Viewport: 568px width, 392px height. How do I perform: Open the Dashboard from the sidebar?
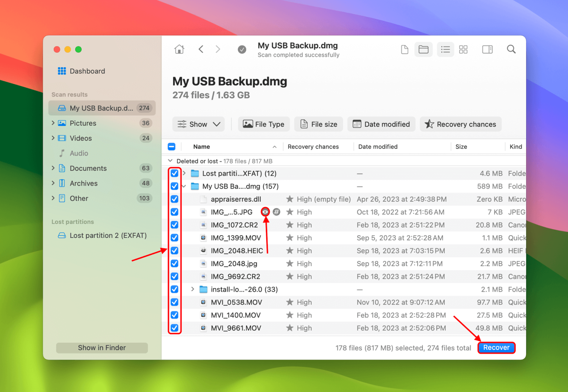click(87, 71)
